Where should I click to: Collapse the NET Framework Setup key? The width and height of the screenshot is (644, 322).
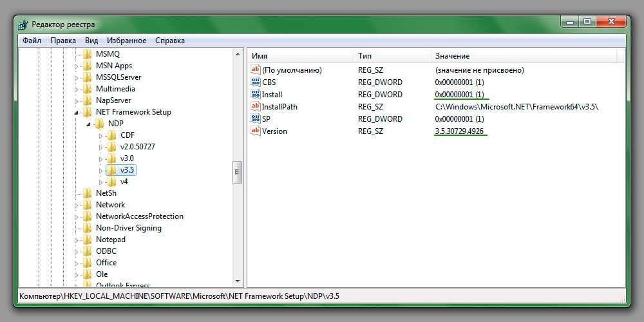click(77, 112)
